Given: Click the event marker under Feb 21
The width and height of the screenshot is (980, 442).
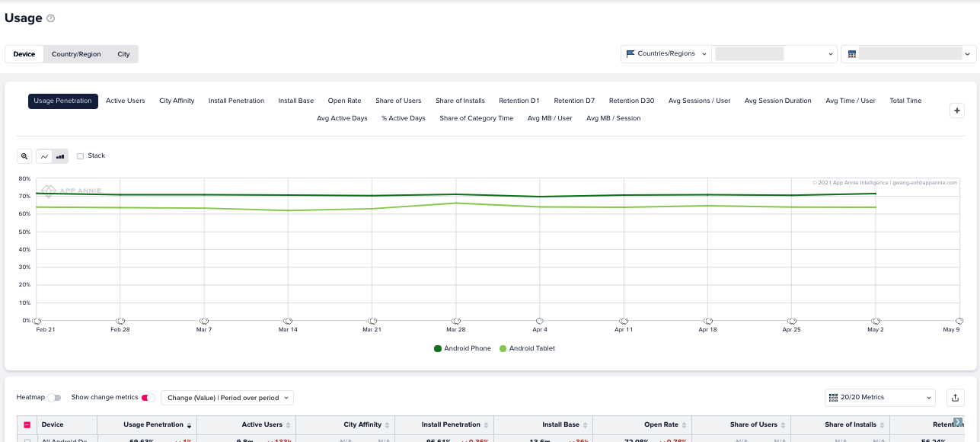Looking at the screenshot, I should pos(37,321).
